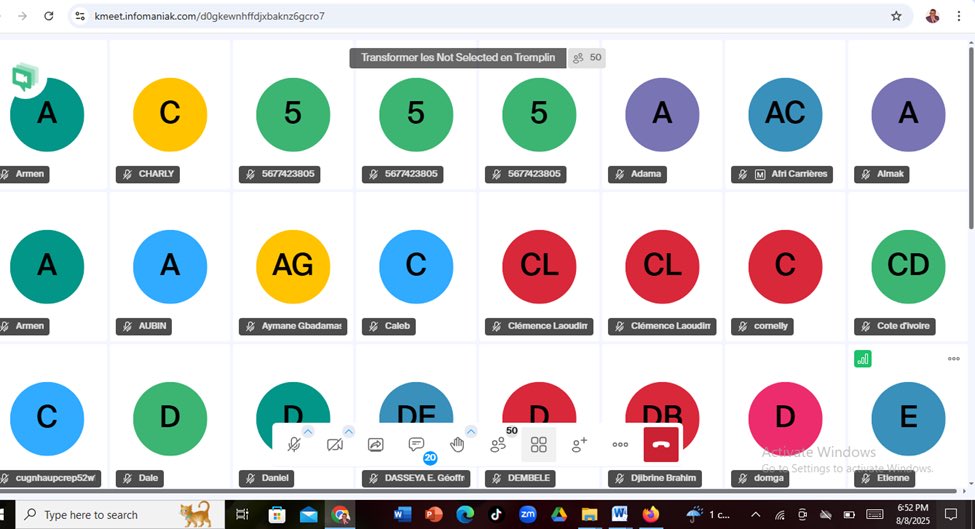Open Firefox from the taskbar
975x529 pixels.
650,514
